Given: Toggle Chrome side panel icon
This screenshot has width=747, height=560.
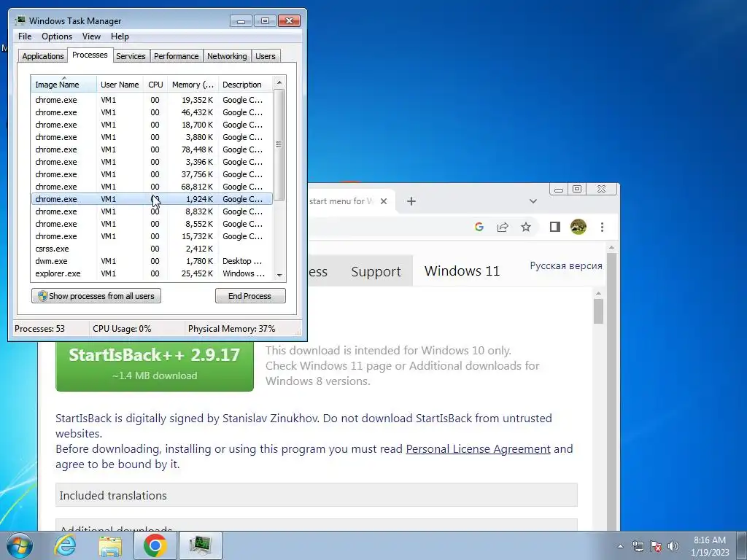Looking at the screenshot, I should (555, 227).
